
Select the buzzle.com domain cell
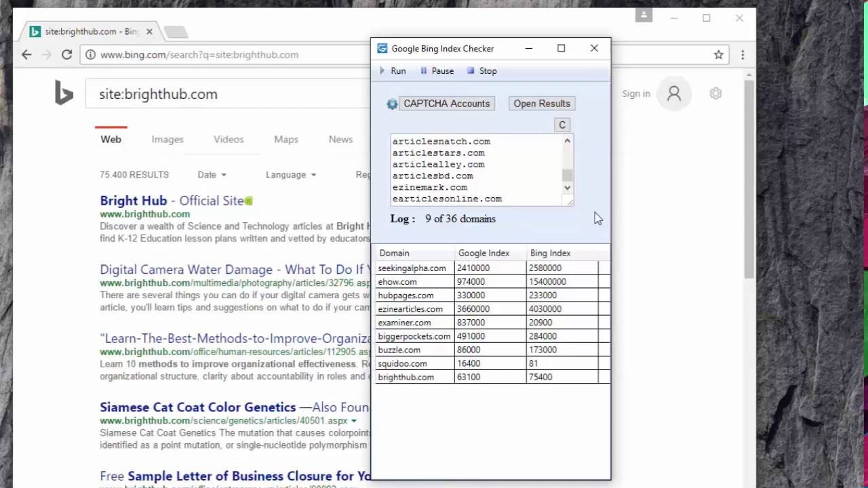coord(415,350)
